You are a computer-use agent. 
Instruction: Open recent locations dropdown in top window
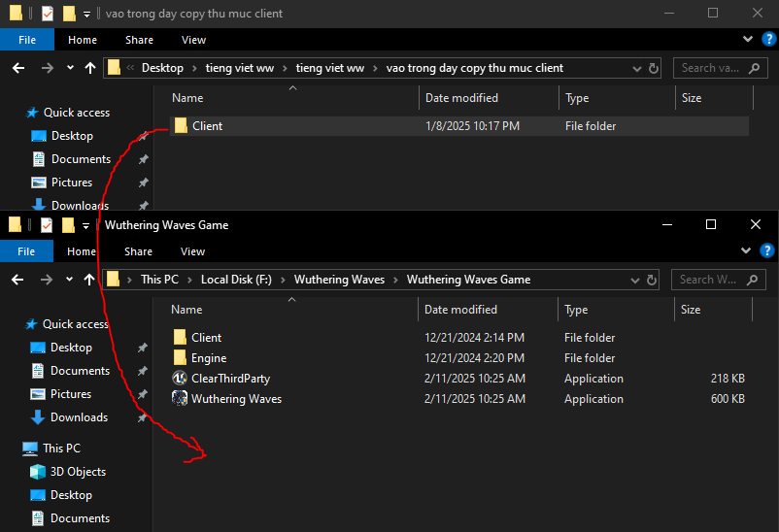click(70, 68)
